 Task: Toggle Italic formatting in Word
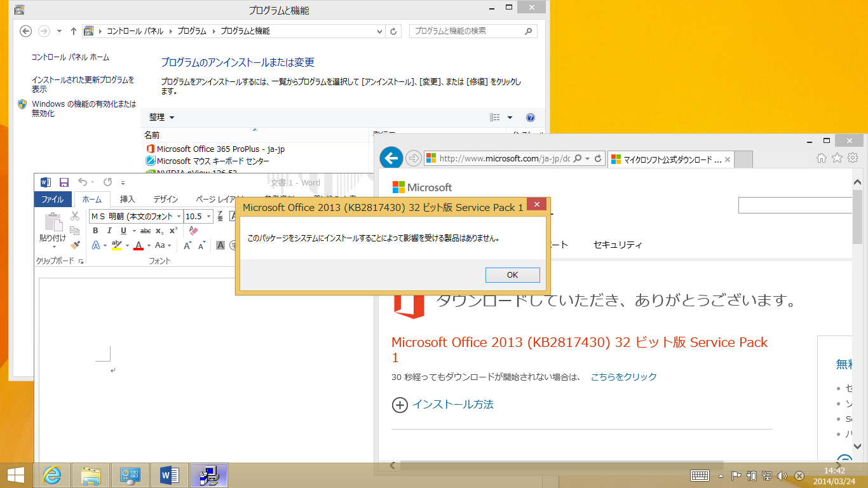pos(109,231)
